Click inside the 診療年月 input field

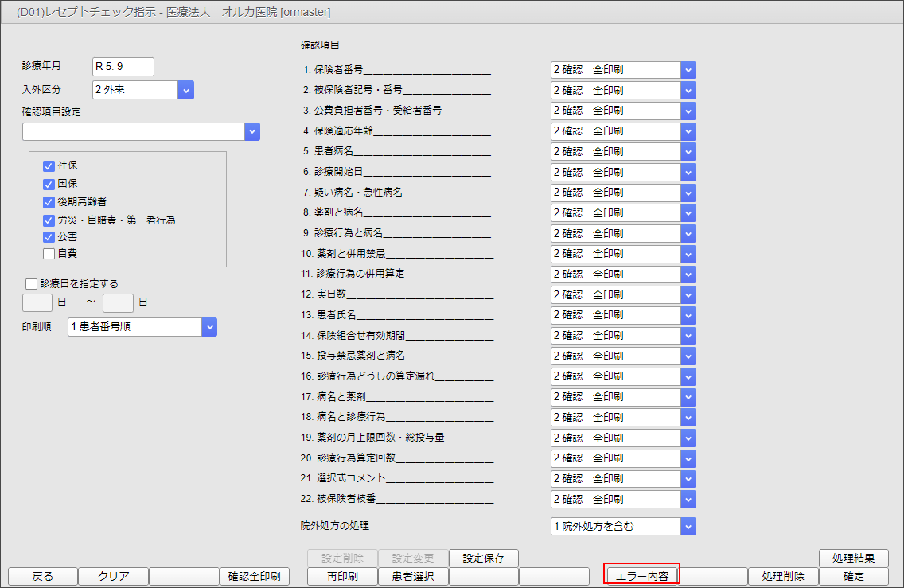tap(123, 67)
